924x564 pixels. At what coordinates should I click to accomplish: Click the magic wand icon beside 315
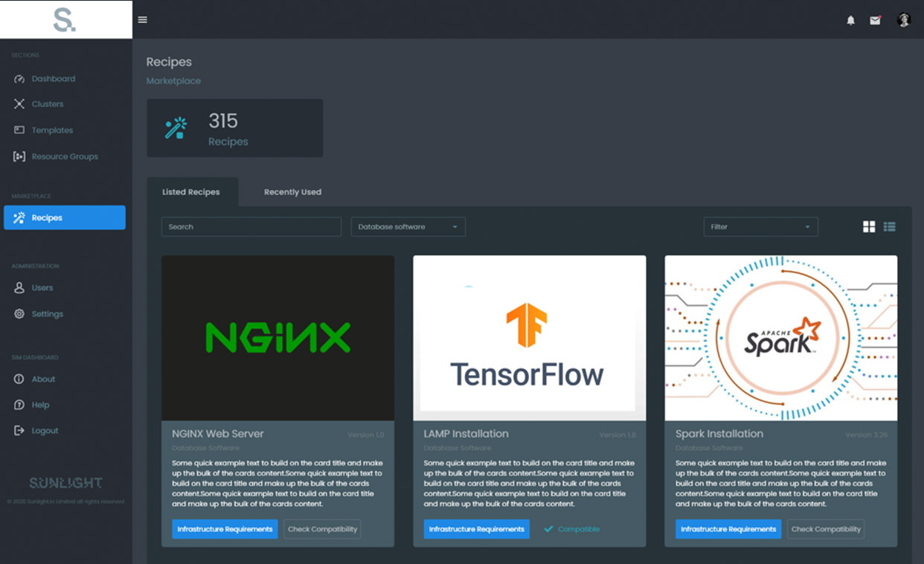tap(176, 128)
